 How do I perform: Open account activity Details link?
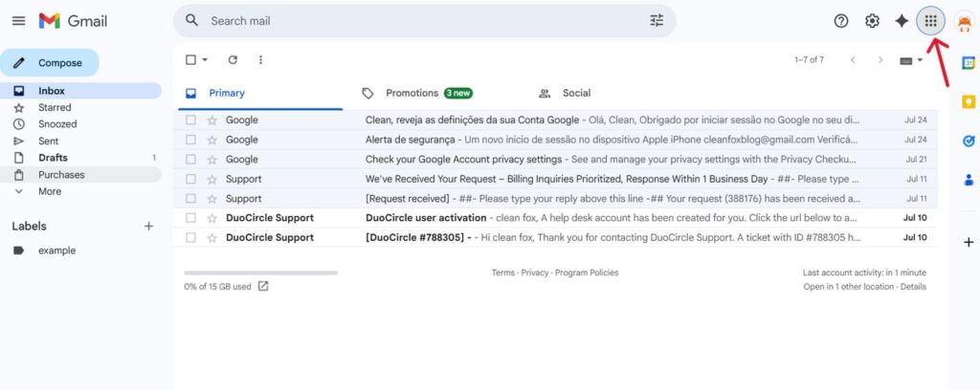pyautogui.click(x=913, y=287)
